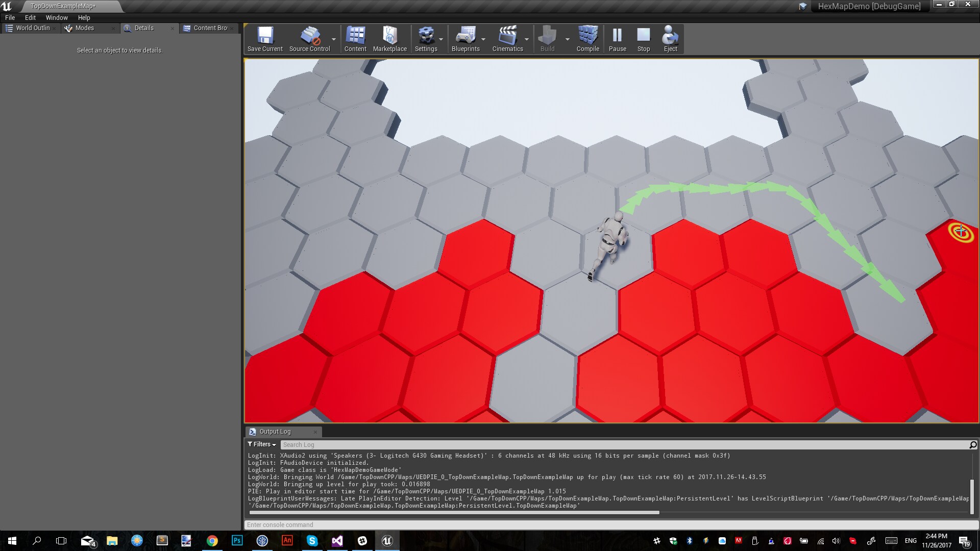
Task: Select the Marketplace toolbar icon
Action: [x=389, y=38]
